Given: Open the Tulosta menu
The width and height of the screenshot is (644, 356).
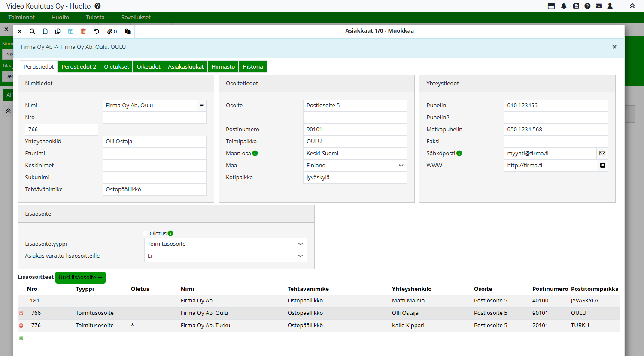Looking at the screenshot, I should click(x=95, y=17).
